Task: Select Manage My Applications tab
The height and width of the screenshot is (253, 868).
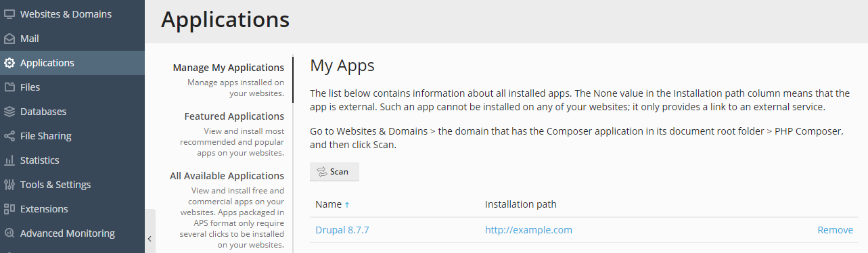Action: [x=229, y=68]
